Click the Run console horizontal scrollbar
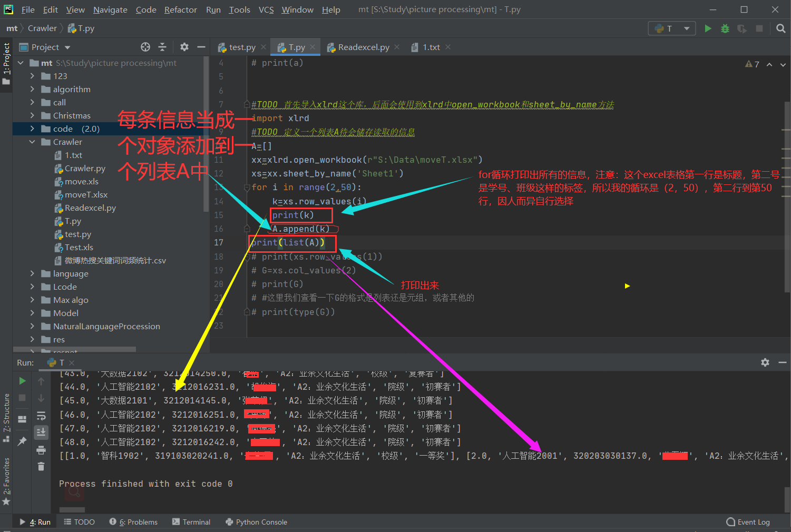This screenshot has height=532, width=791. pyautogui.click(x=72, y=510)
